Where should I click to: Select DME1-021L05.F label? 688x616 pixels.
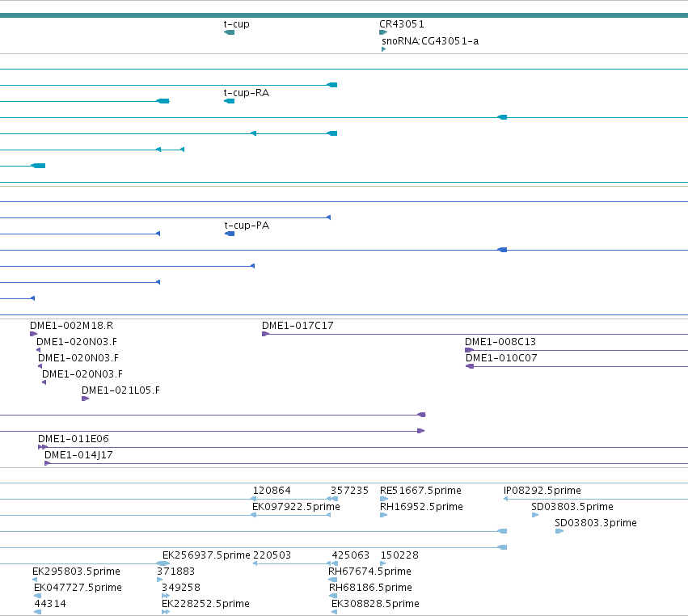(x=120, y=390)
